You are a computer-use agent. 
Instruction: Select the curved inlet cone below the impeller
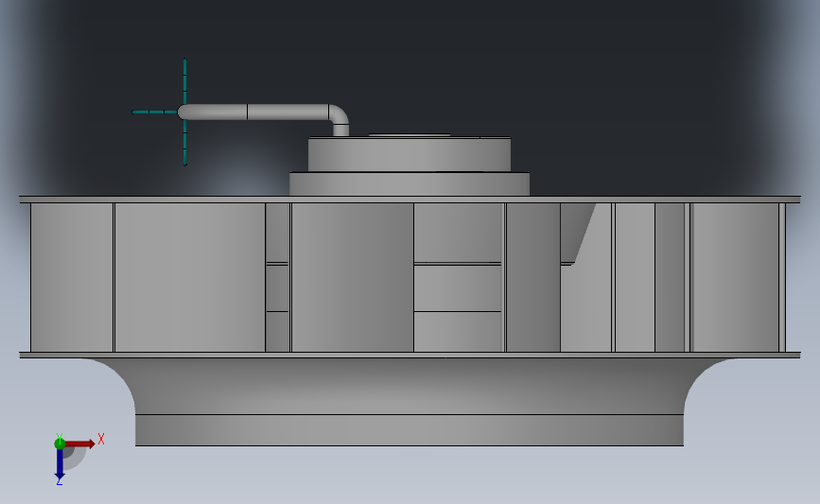coord(409,386)
